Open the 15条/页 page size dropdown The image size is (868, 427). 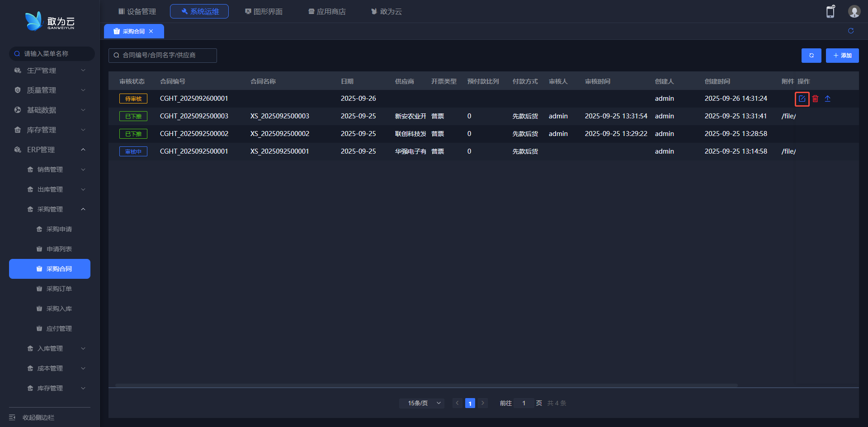pos(421,403)
